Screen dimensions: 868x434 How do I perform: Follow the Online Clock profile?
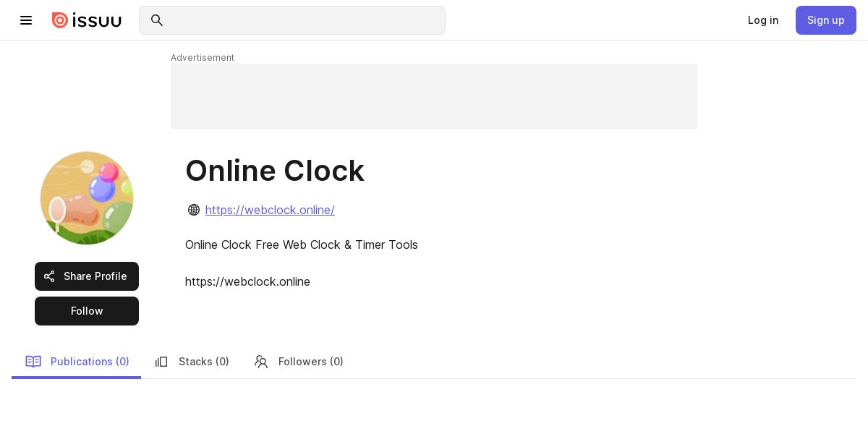[x=87, y=311]
